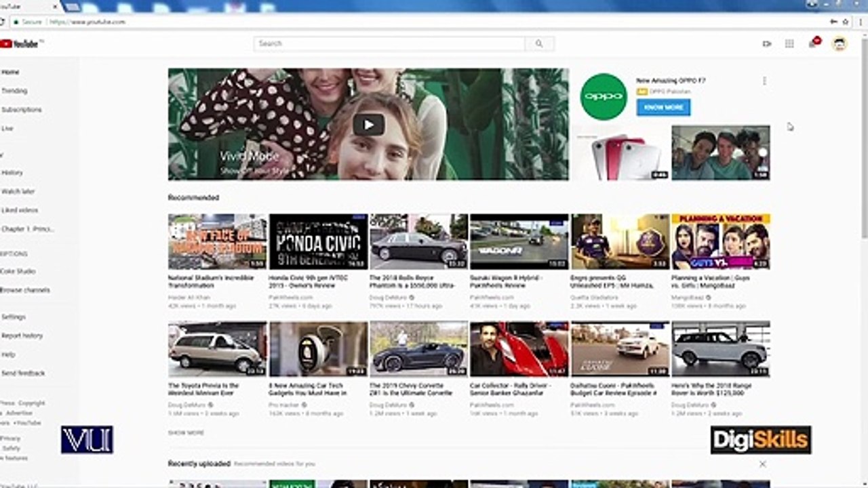Select Browse channels in the sidebar

[25, 290]
